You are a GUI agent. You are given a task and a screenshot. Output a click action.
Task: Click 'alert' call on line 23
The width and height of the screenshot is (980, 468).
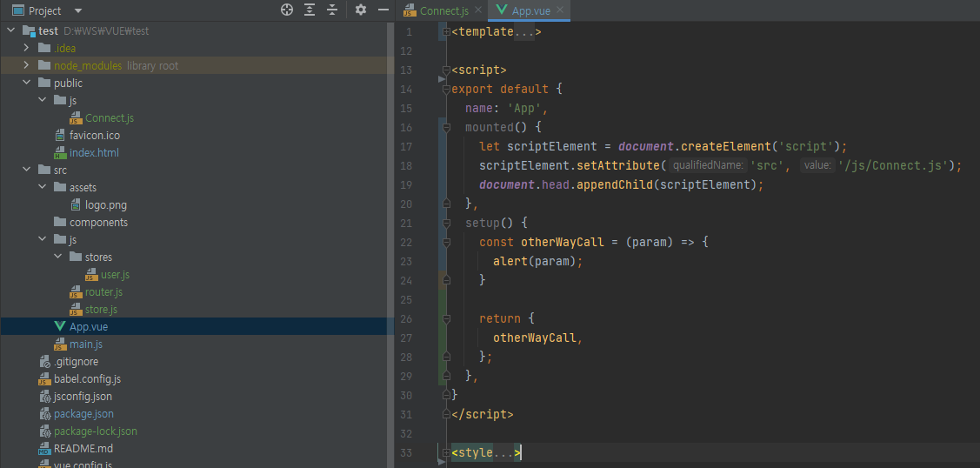tap(510, 261)
